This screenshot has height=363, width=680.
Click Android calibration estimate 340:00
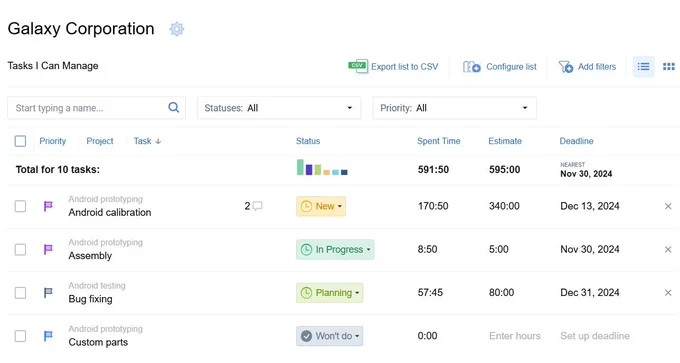click(504, 206)
